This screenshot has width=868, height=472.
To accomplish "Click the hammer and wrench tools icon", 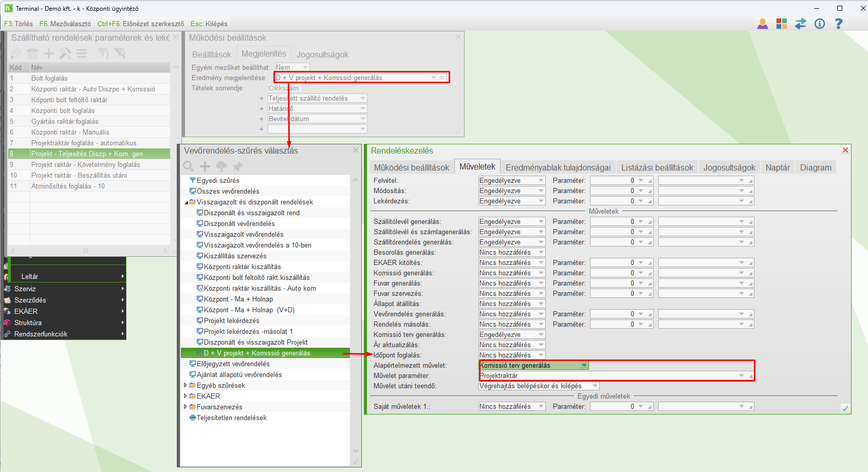I will pos(65,53).
